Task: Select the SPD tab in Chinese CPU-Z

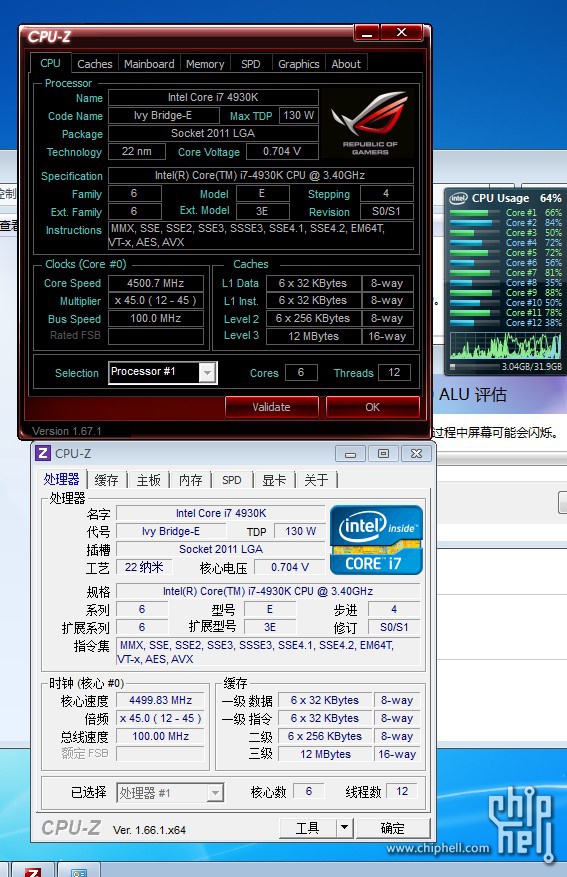Action: click(231, 480)
